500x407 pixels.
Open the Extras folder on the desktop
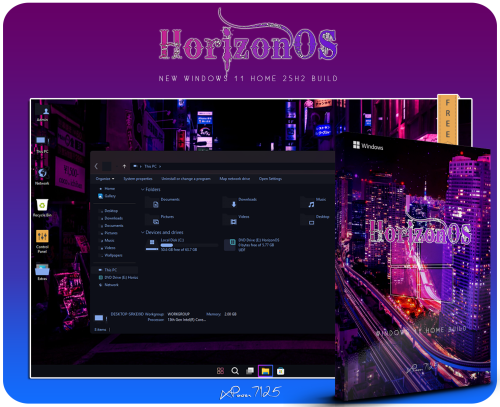coord(42,272)
